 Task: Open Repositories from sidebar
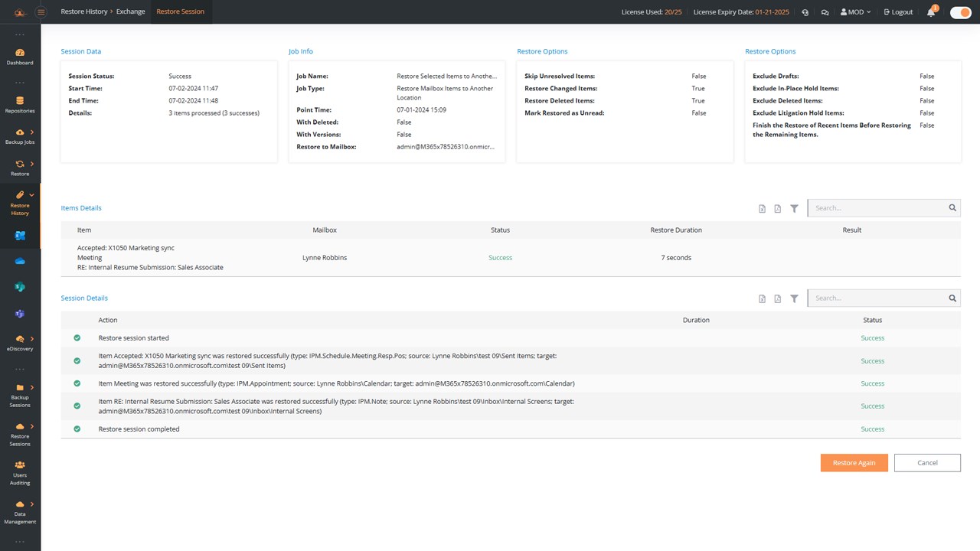tap(20, 105)
